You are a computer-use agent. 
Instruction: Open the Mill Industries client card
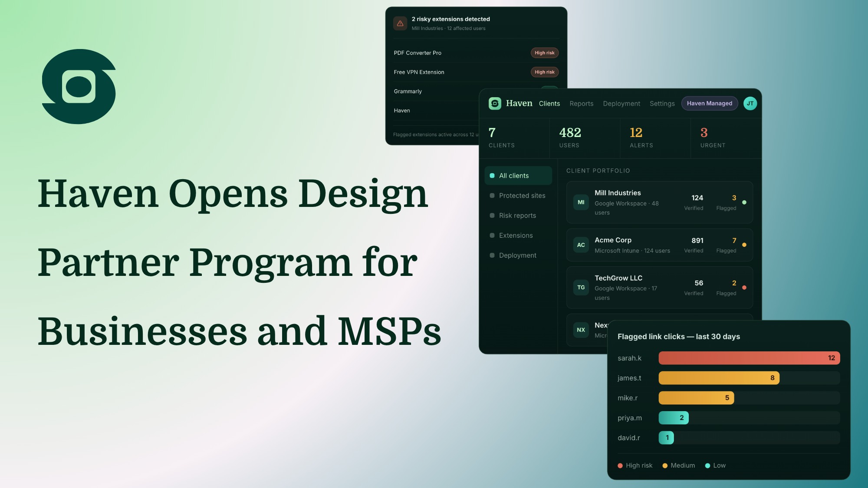659,202
